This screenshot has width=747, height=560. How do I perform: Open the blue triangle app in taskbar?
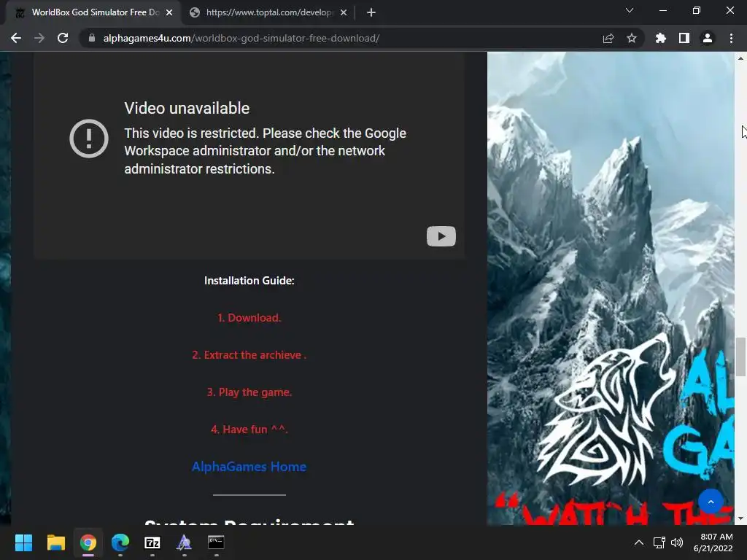coord(185,542)
